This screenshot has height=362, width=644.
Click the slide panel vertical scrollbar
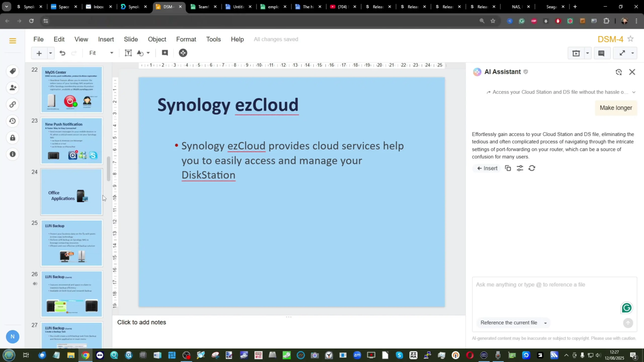pyautogui.click(x=108, y=169)
